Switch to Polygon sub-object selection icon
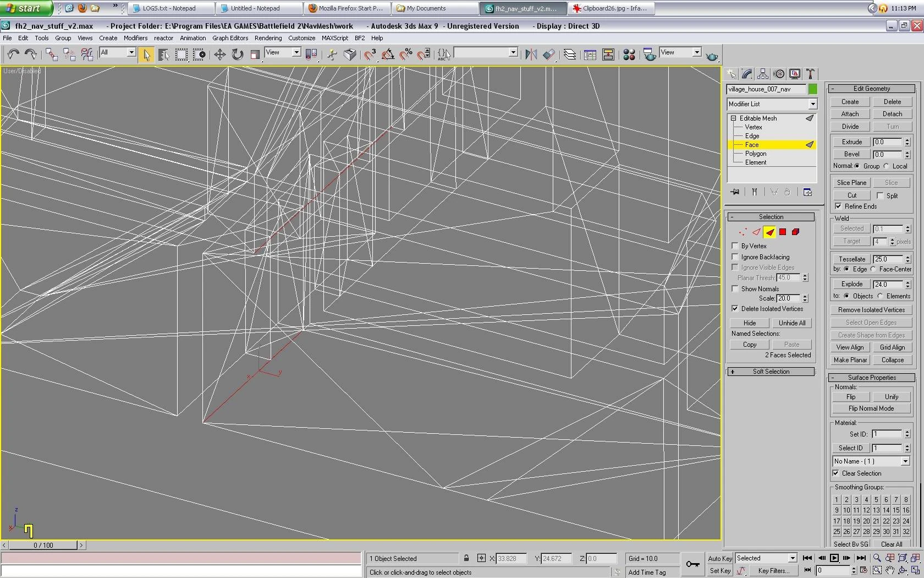 [782, 232]
